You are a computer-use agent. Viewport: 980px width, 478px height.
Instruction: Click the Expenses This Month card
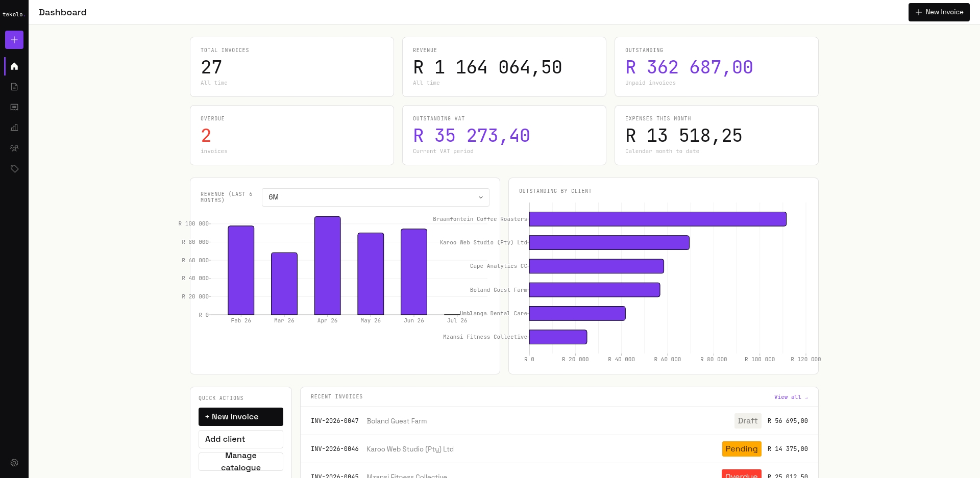[717, 135]
